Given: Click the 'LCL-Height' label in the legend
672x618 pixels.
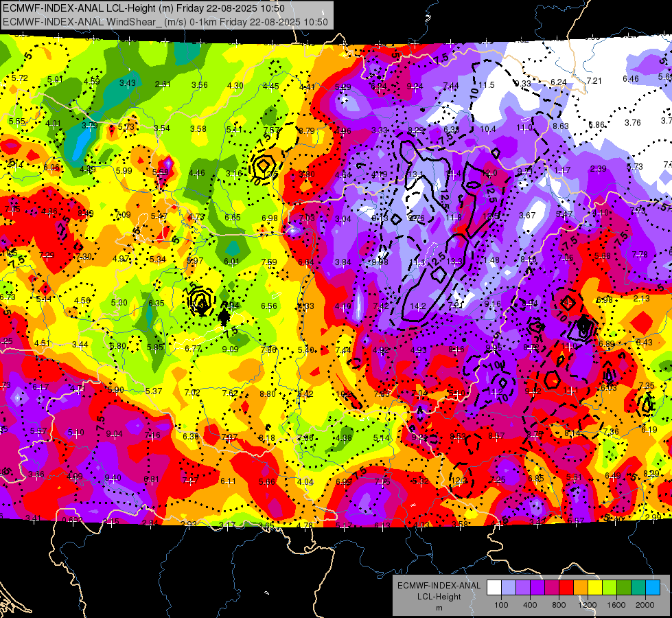Looking at the screenshot, I should pyautogui.click(x=439, y=597).
